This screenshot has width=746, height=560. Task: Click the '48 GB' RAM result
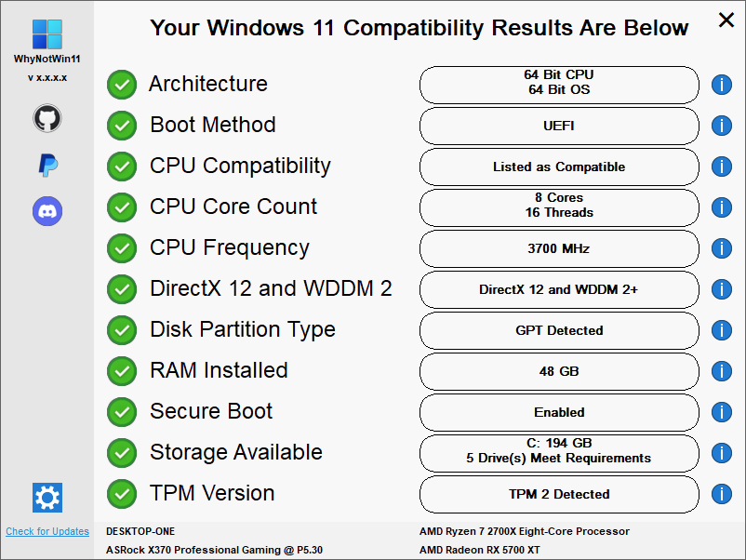[x=559, y=371]
